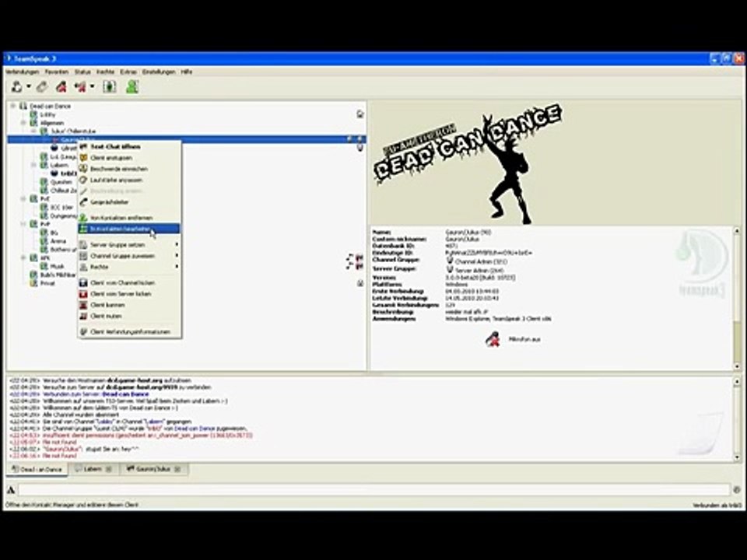This screenshot has width=747, height=560.
Task: Open the dropdown arrow beside the Connect icon
Action: tap(29, 86)
